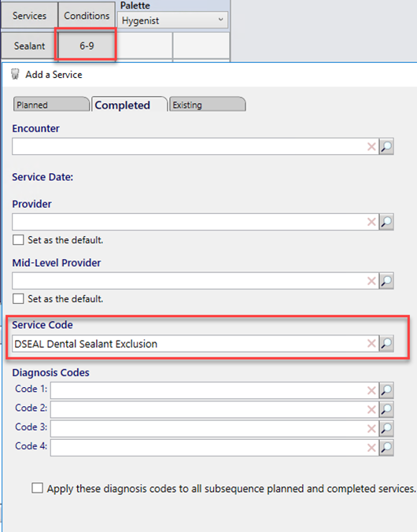
Task: Click the Add a Service title text
Action: click(x=54, y=75)
